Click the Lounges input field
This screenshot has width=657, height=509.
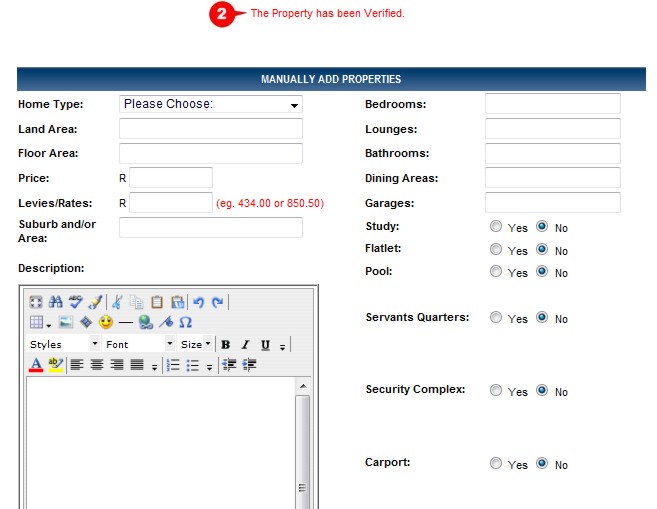tap(553, 129)
